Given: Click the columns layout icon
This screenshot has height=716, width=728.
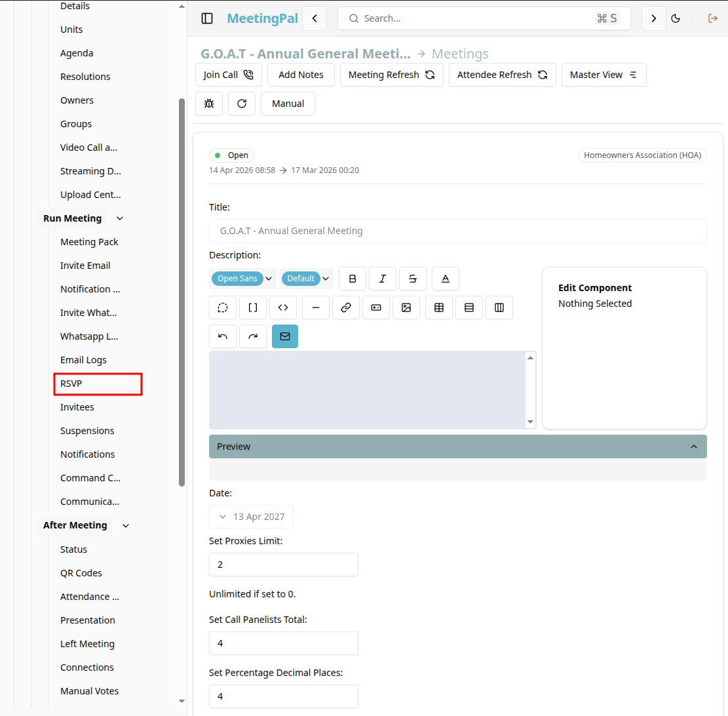Looking at the screenshot, I should pyautogui.click(x=499, y=308).
